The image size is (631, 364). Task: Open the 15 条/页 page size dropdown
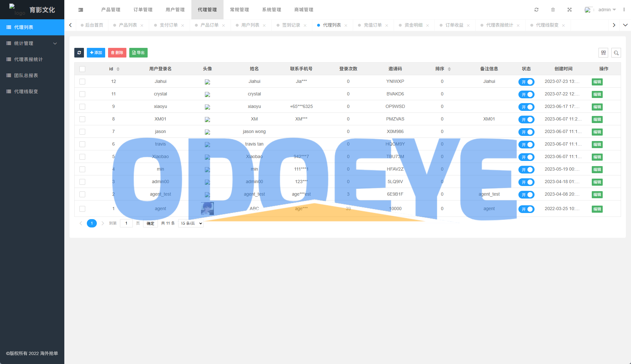pos(191,223)
